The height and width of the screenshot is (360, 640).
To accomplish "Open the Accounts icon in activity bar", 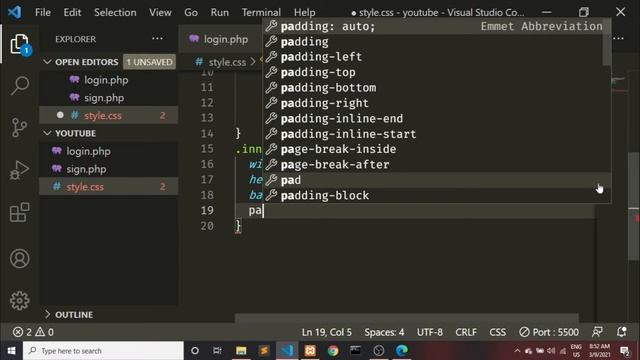I will [19, 259].
